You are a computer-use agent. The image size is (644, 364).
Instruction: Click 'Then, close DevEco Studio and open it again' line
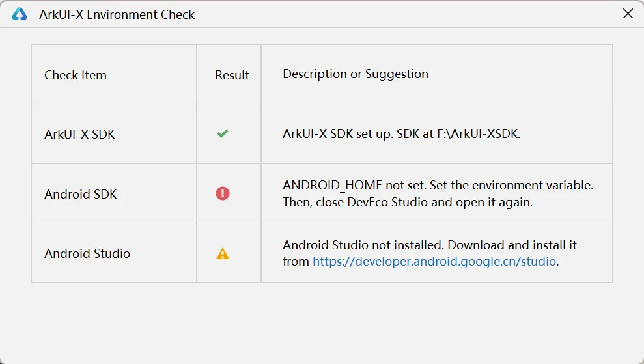408,202
